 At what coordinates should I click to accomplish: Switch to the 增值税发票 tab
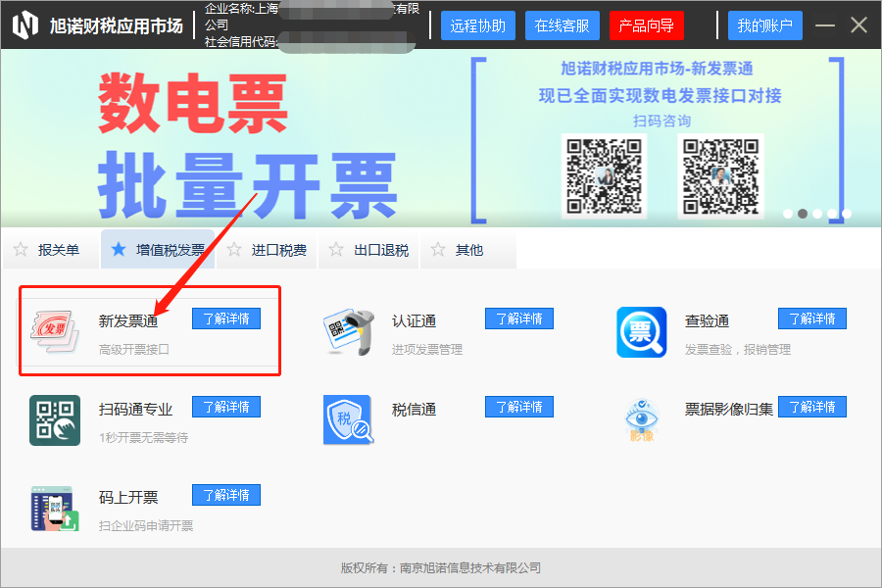tap(158, 249)
